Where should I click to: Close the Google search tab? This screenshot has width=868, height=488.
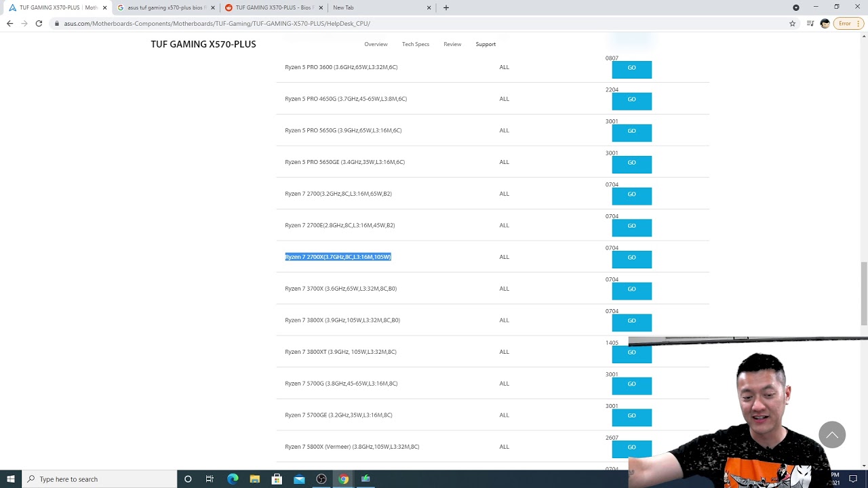pos(213,7)
